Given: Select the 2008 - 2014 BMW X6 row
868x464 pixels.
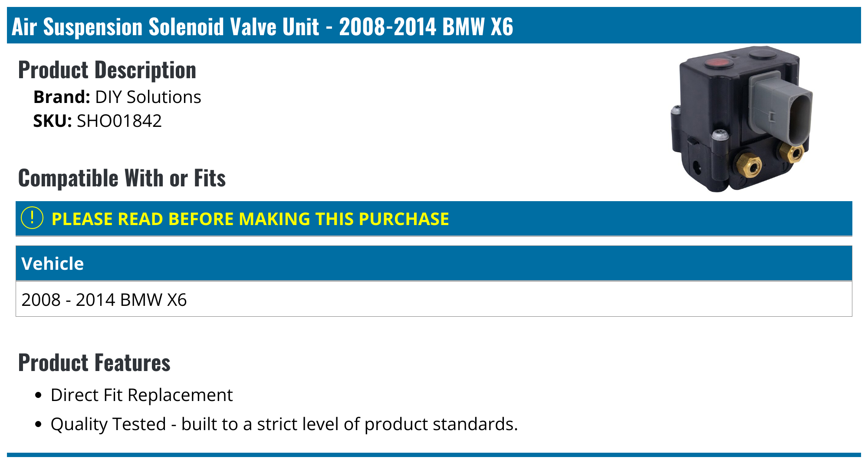Looking at the screenshot, I should point(104,300).
